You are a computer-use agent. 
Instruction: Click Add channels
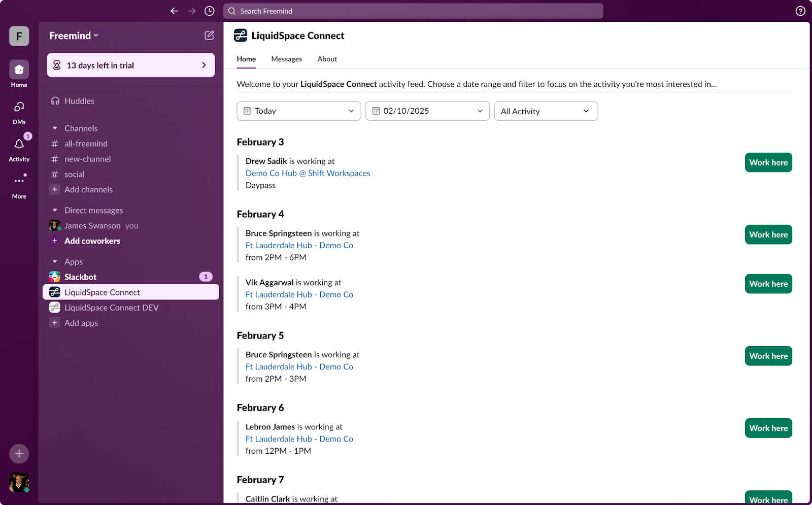[x=131, y=189]
